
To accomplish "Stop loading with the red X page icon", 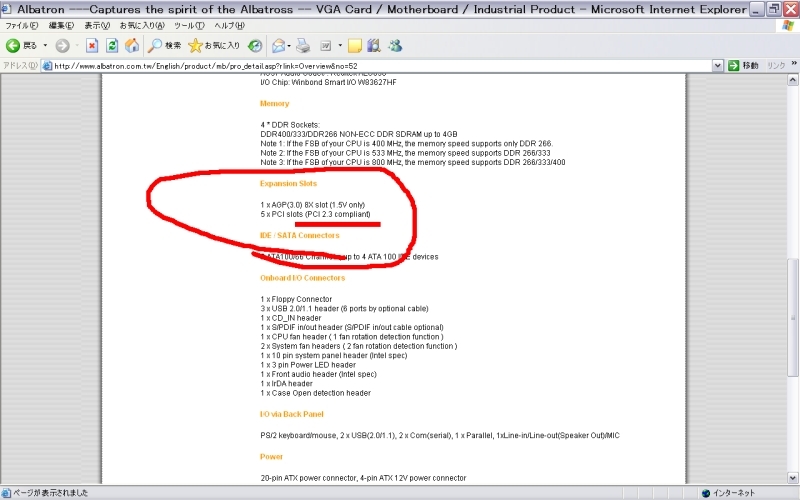I will pyautogui.click(x=92, y=46).
